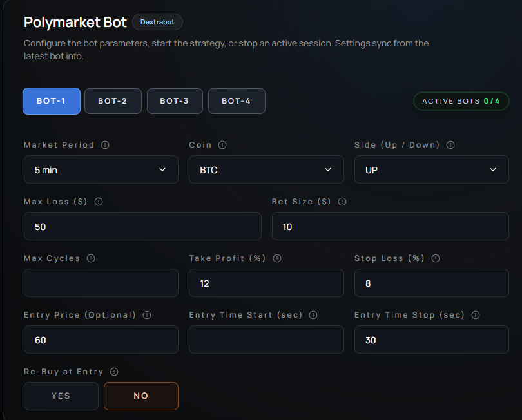Click the Entry Time Stop info icon
Screen dimensions: 522x420
[x=476, y=315]
